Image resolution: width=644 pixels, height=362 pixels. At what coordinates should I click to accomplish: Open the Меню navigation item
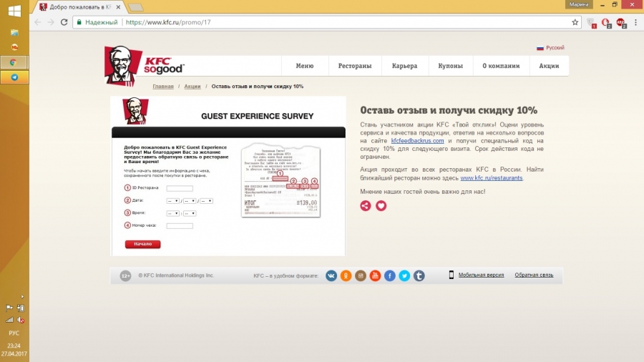[305, 66]
